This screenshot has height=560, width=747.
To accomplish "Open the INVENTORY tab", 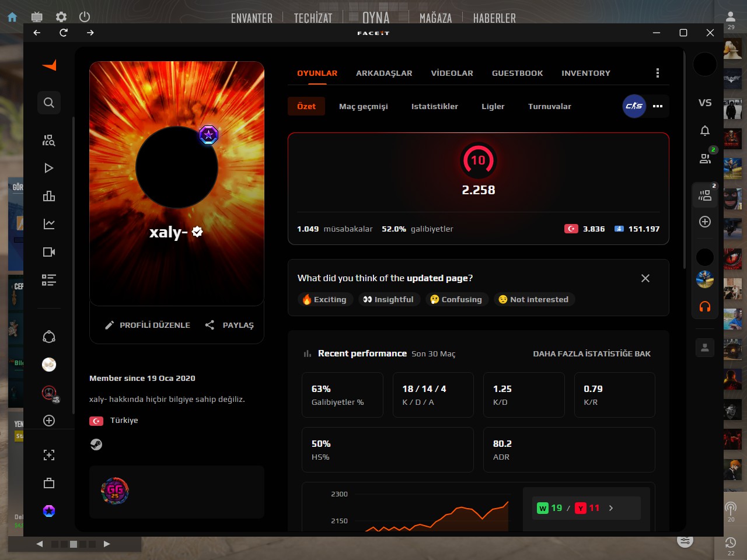I will pyautogui.click(x=586, y=73).
